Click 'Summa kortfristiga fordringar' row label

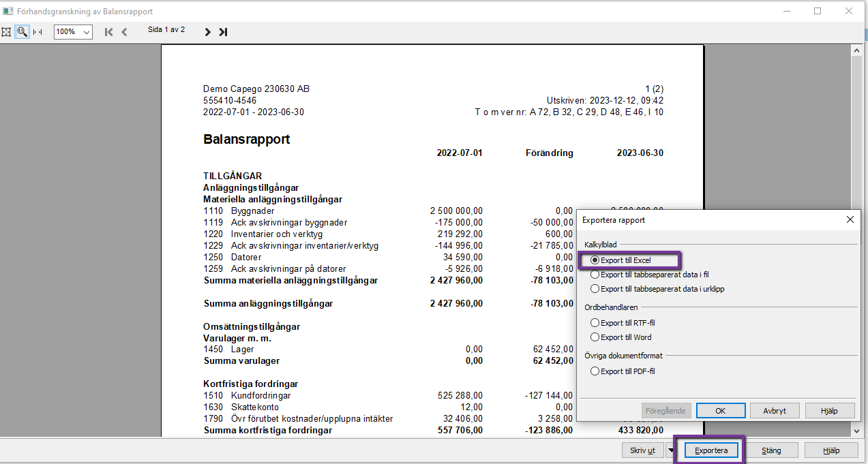pos(268,431)
